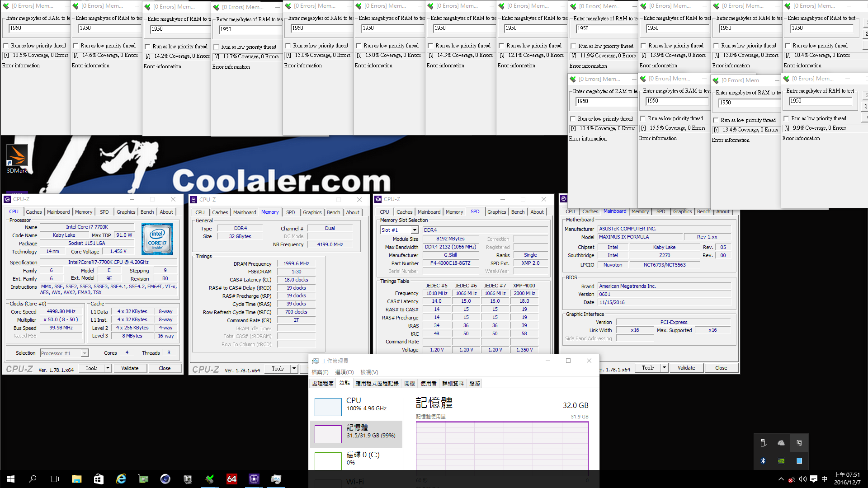868x488 pixels.
Task: Toggle low priority in 13.7% Coverage MemTest
Action: pyautogui.click(x=216, y=47)
